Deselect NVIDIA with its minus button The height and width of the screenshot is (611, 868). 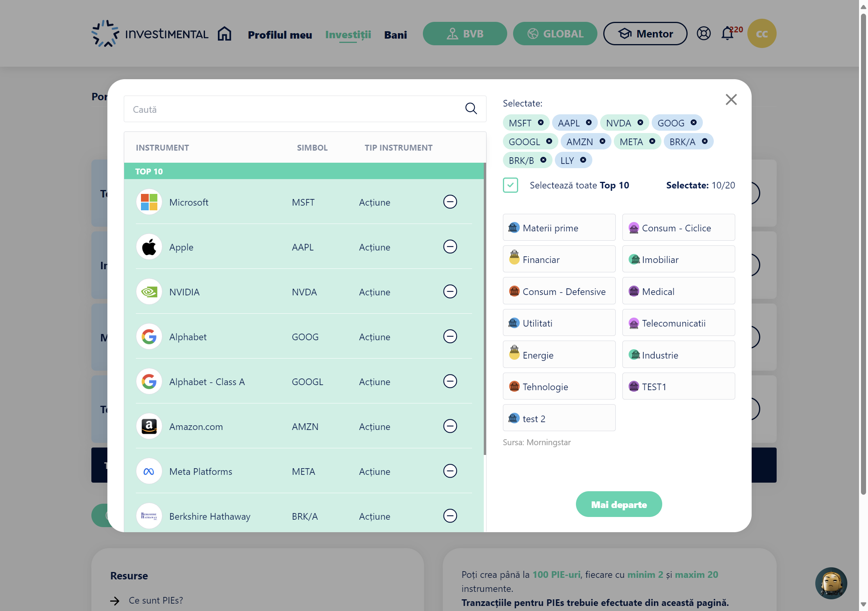pos(450,291)
